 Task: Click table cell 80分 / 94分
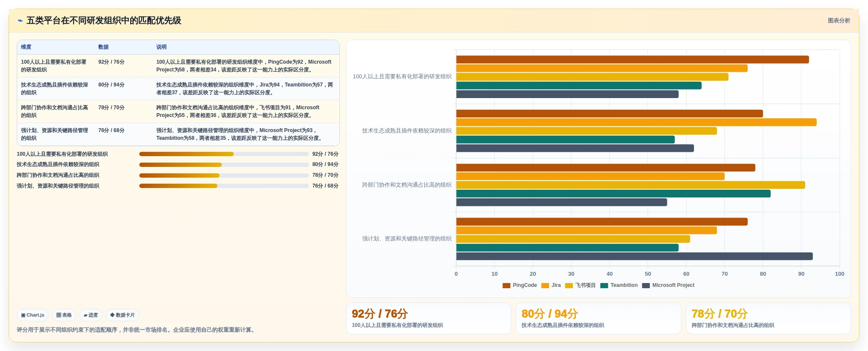coord(111,85)
